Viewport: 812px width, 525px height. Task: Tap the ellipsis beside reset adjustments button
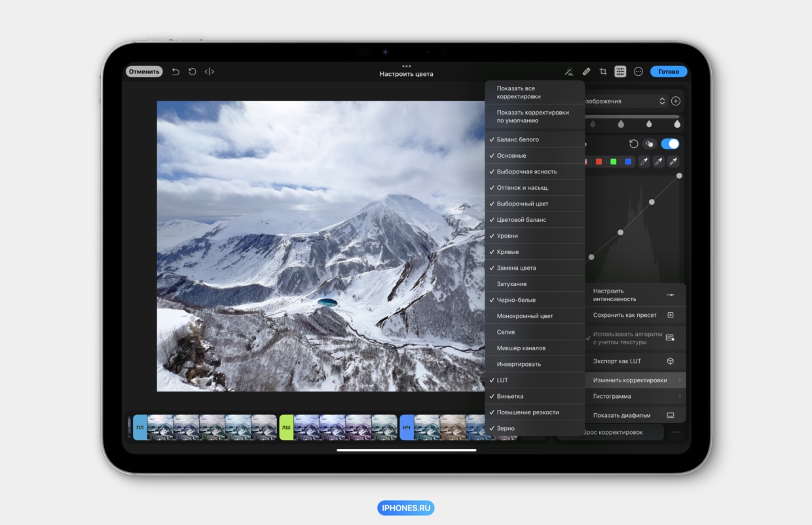coord(676,432)
